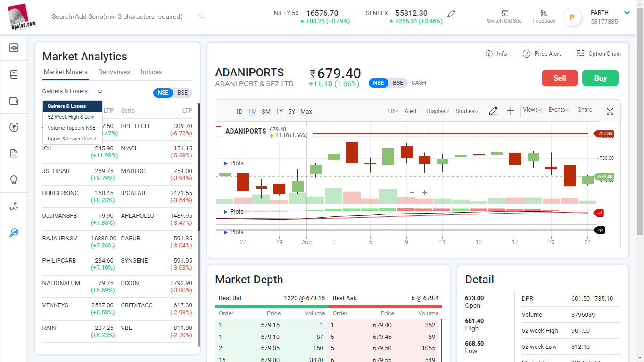Screen dimensions: 644x362
Task: Open the lightbulb ideas icon in sidebar
Action: (14, 180)
